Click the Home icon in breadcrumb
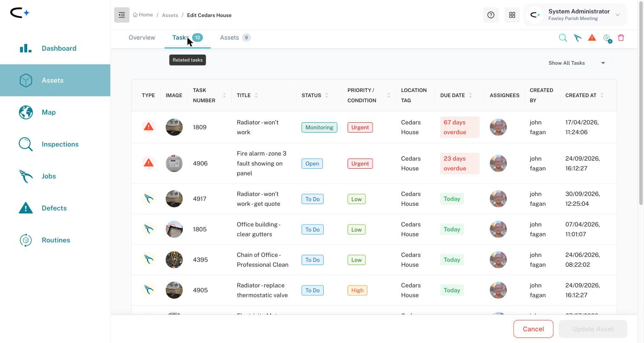 135,15
